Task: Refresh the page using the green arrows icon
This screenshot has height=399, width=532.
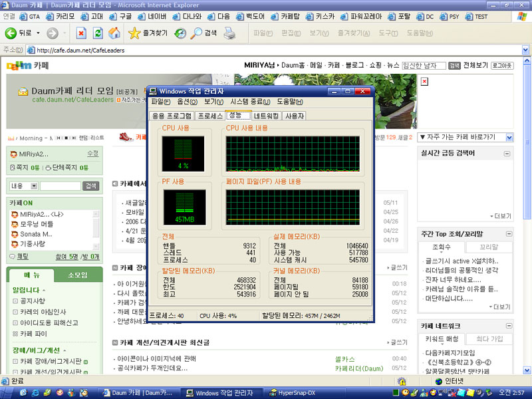Action: [x=98, y=33]
